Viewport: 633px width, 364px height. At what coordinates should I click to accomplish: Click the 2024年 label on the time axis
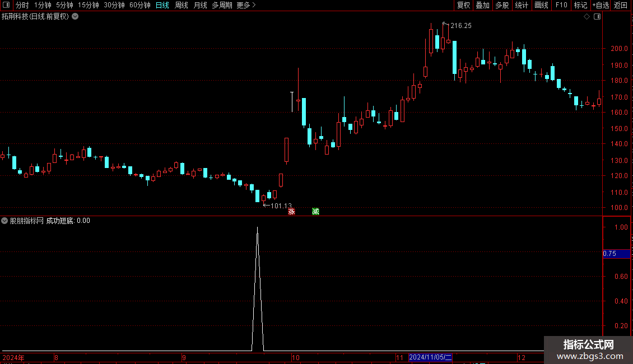coord(13,357)
